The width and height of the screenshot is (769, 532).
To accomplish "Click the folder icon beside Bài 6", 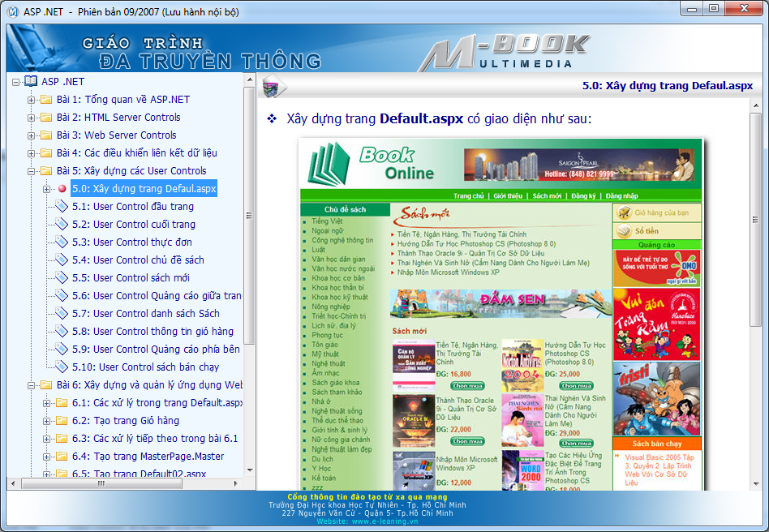I will [x=45, y=384].
